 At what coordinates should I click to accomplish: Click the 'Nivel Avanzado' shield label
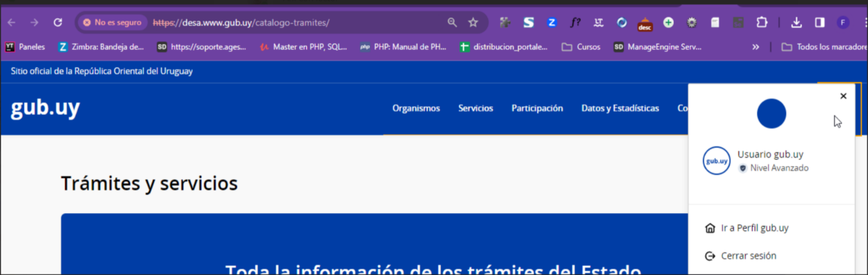pyautogui.click(x=773, y=168)
